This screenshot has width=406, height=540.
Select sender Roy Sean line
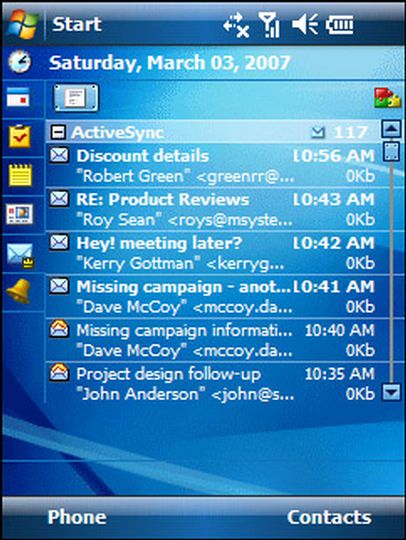(184, 220)
